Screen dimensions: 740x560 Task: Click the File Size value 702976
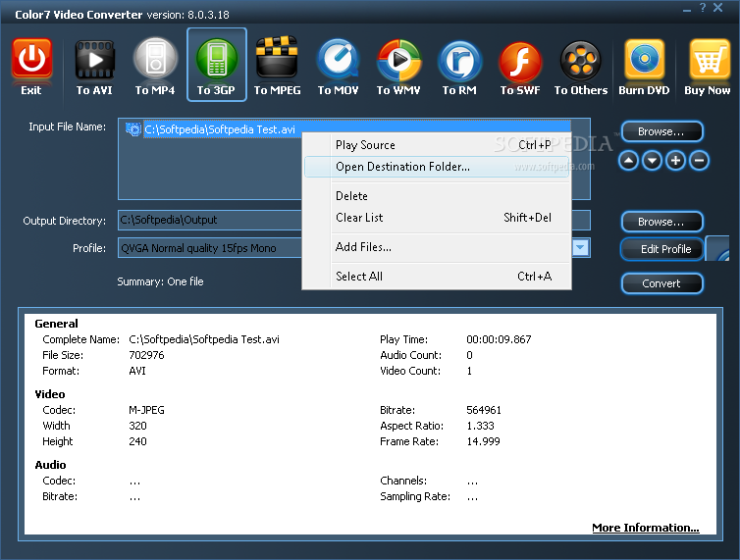[x=146, y=355]
